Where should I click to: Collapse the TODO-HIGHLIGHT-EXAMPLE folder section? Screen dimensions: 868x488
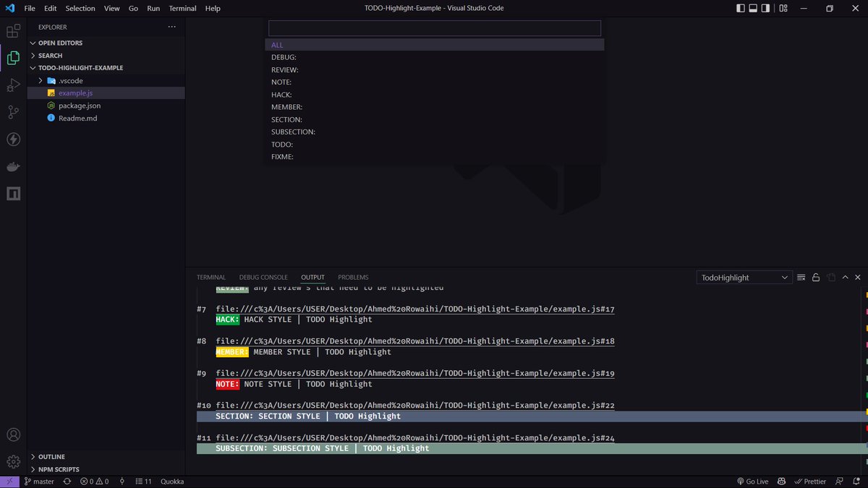[106, 68]
